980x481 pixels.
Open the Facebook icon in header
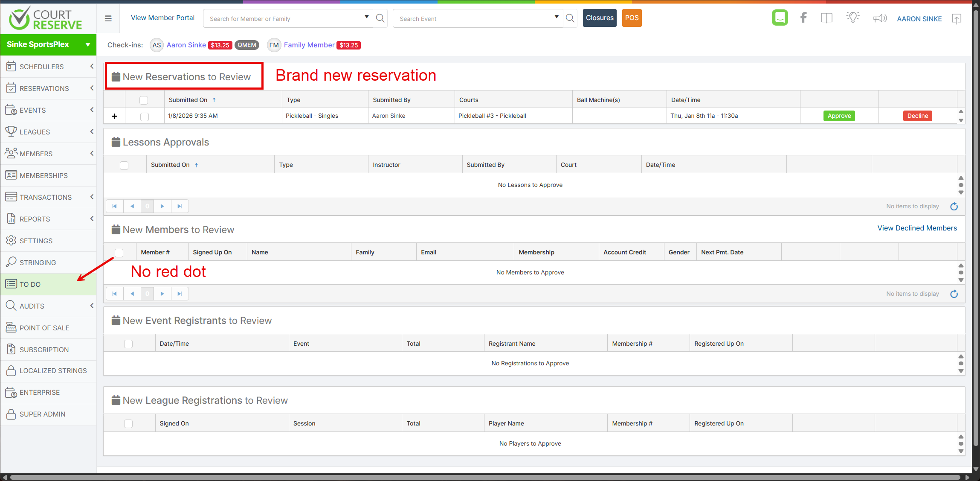[803, 18]
